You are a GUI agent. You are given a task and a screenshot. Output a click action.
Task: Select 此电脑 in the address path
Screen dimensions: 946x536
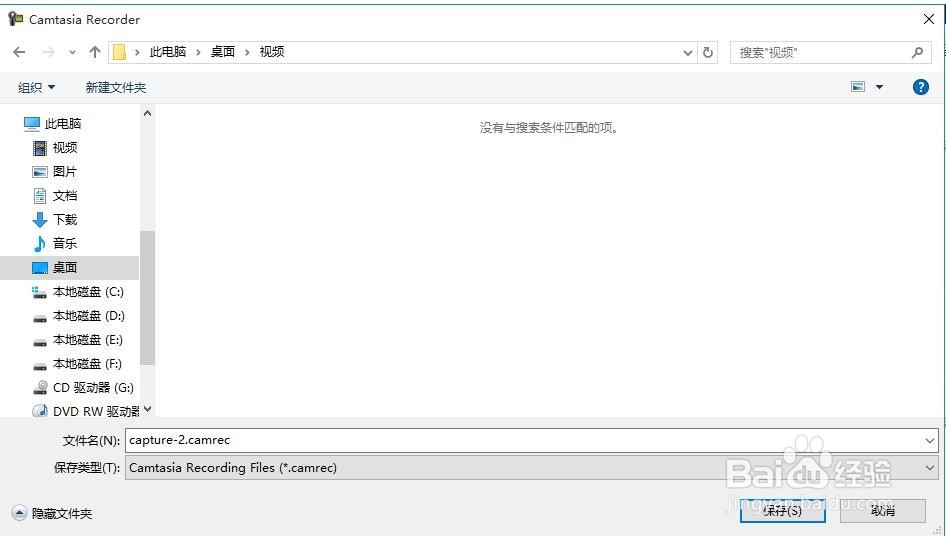(x=168, y=52)
